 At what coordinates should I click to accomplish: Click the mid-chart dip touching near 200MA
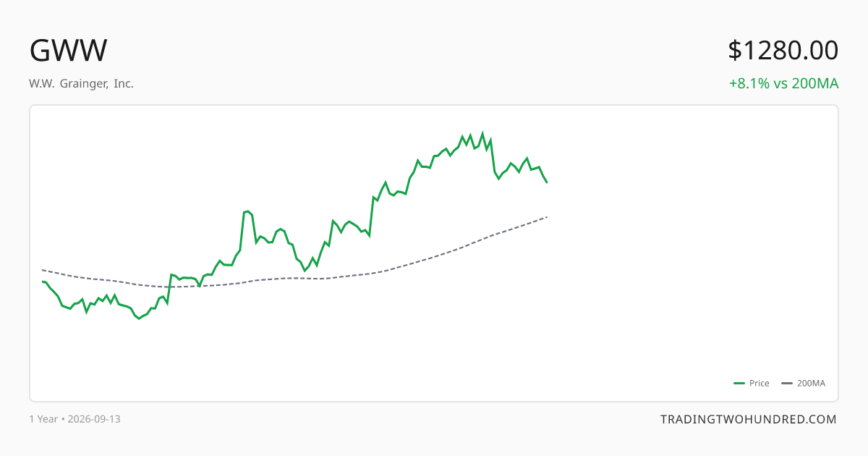[305, 271]
